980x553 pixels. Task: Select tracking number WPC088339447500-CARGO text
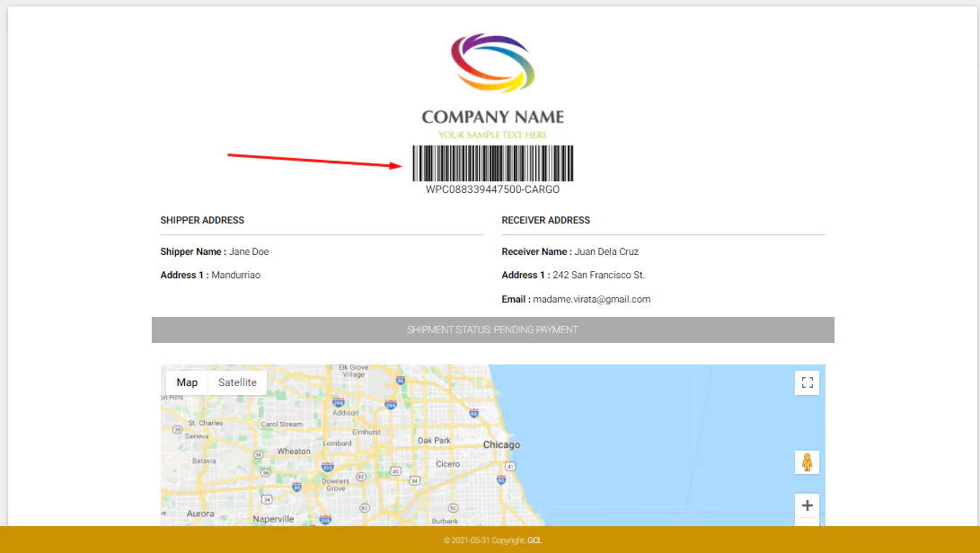[x=492, y=189]
